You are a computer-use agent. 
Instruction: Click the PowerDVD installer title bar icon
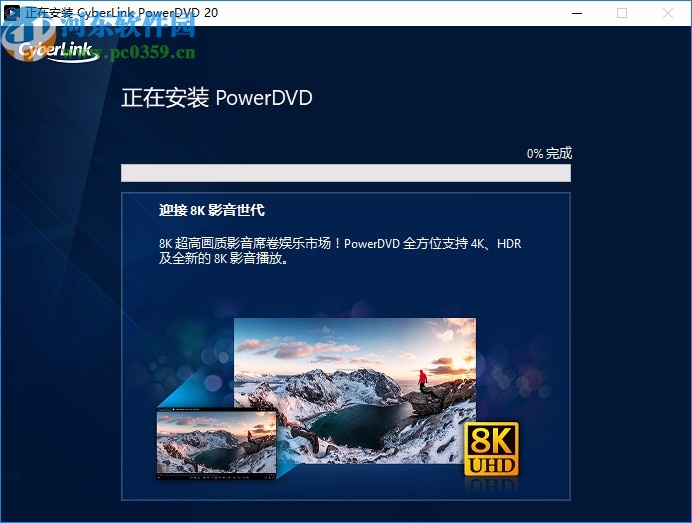click(x=12, y=13)
